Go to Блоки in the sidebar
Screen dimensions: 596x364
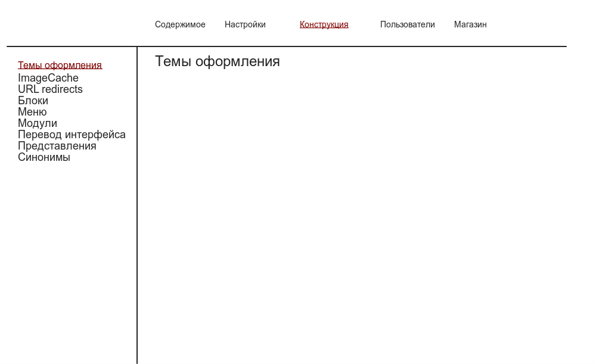click(x=33, y=101)
